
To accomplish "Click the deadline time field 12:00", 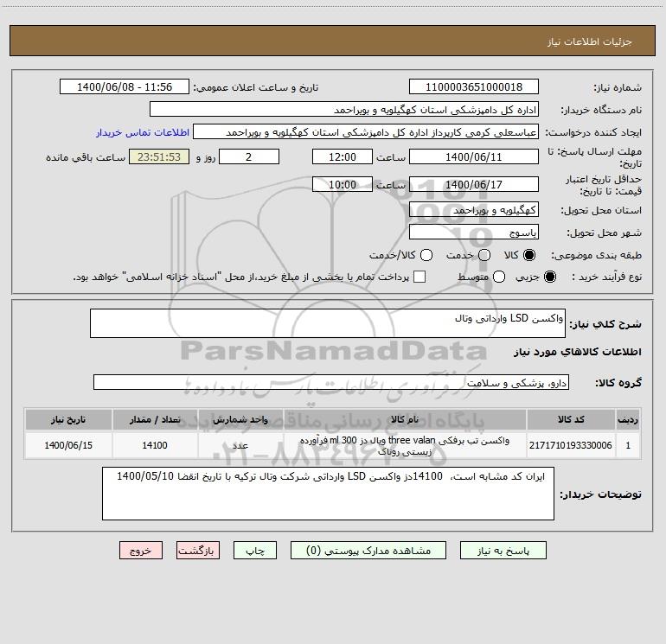I will (x=343, y=156).
